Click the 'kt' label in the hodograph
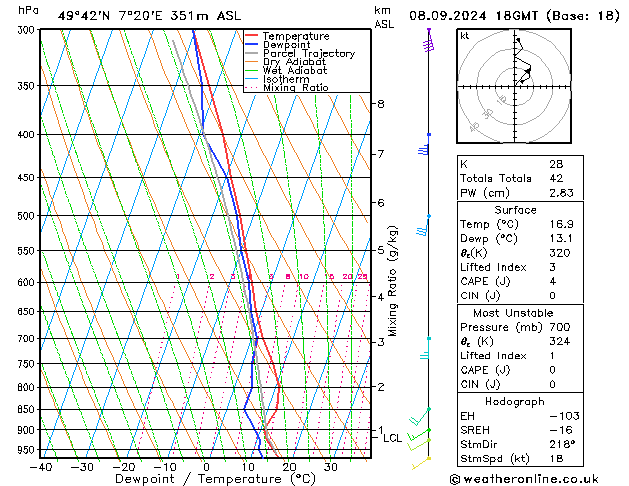 465,35
